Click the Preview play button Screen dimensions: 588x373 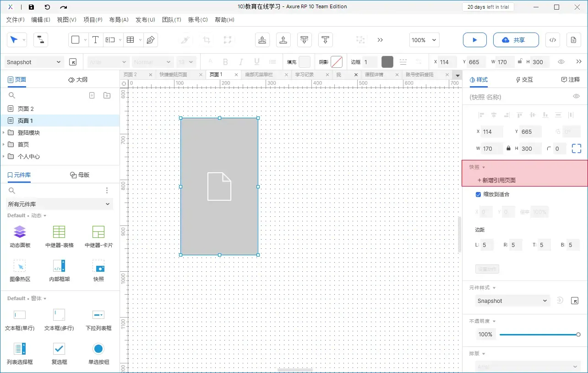[474, 40]
